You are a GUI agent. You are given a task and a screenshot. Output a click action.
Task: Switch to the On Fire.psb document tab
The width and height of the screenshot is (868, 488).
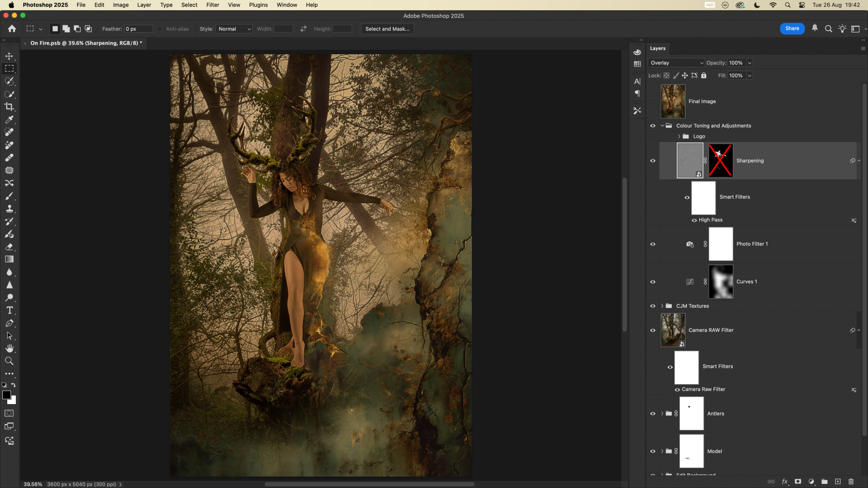(x=86, y=43)
